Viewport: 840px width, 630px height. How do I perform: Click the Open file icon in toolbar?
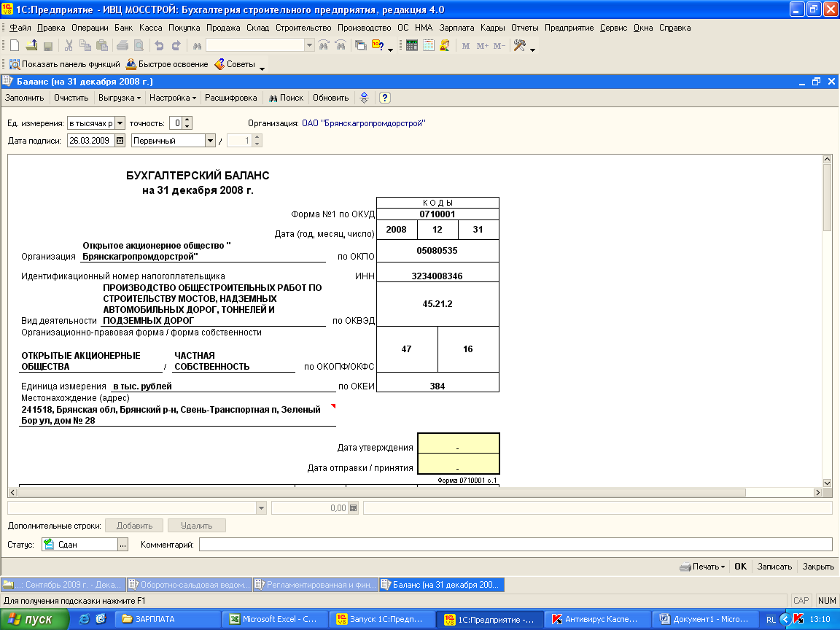[31, 45]
